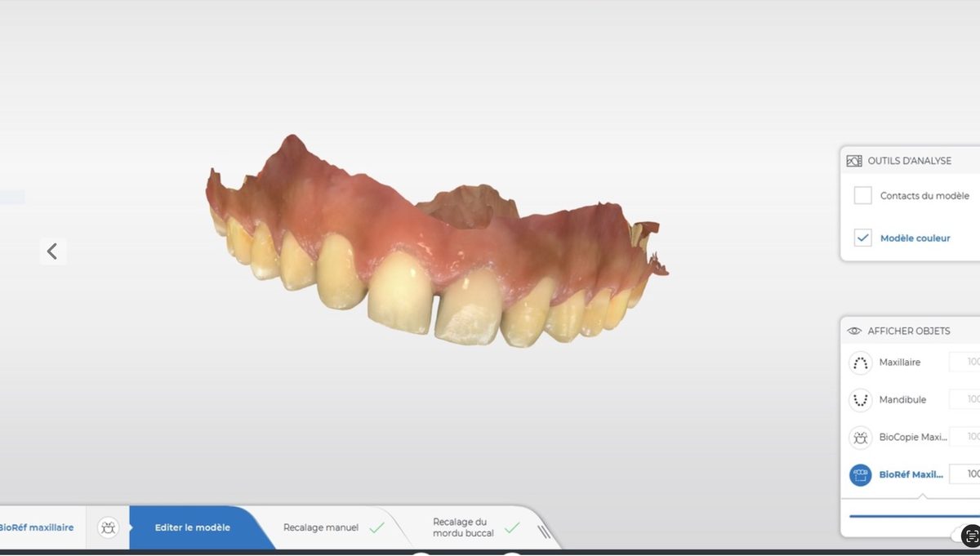The width and height of the screenshot is (980, 556).
Task: Open the Recalage du mordu buccal step
Action: click(474, 527)
